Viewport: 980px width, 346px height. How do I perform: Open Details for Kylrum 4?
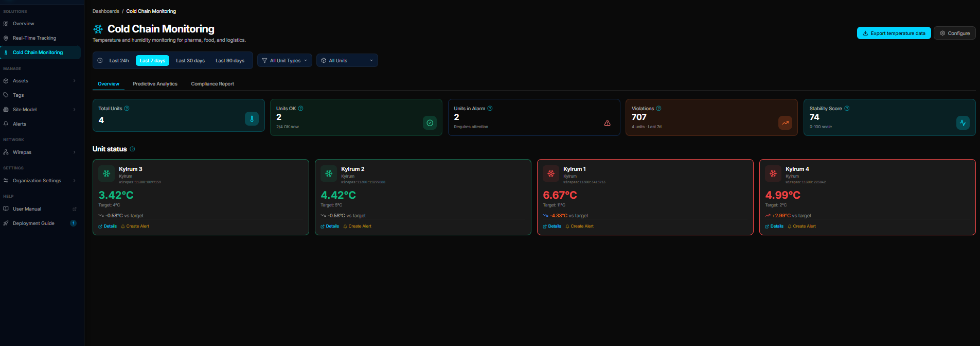[774, 226]
